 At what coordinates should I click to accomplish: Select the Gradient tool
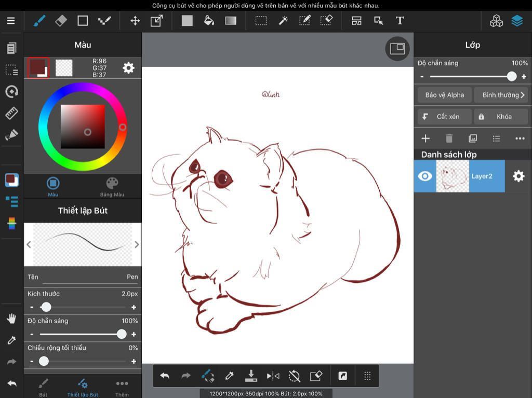pos(231,21)
